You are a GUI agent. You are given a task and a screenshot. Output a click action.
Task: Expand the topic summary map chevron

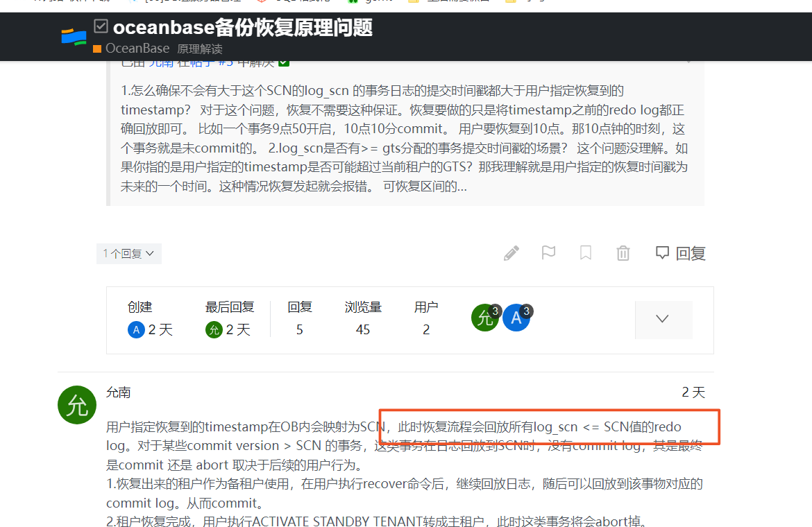(x=663, y=319)
